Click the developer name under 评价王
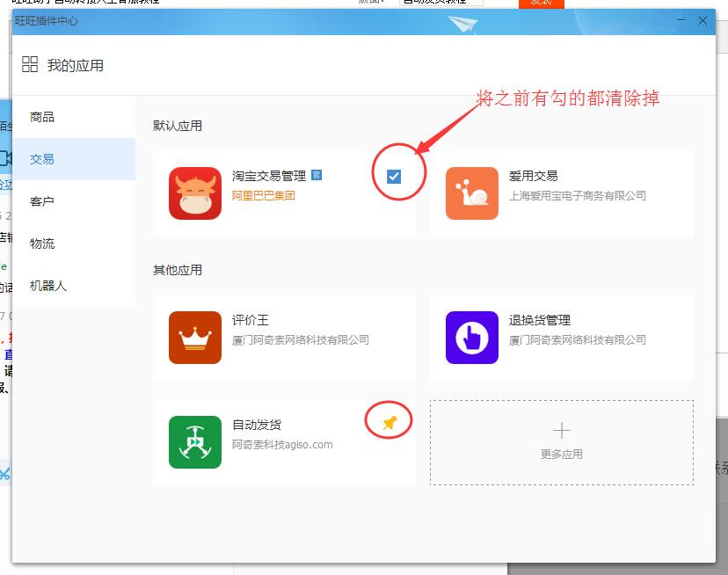728x575 pixels. (x=301, y=340)
